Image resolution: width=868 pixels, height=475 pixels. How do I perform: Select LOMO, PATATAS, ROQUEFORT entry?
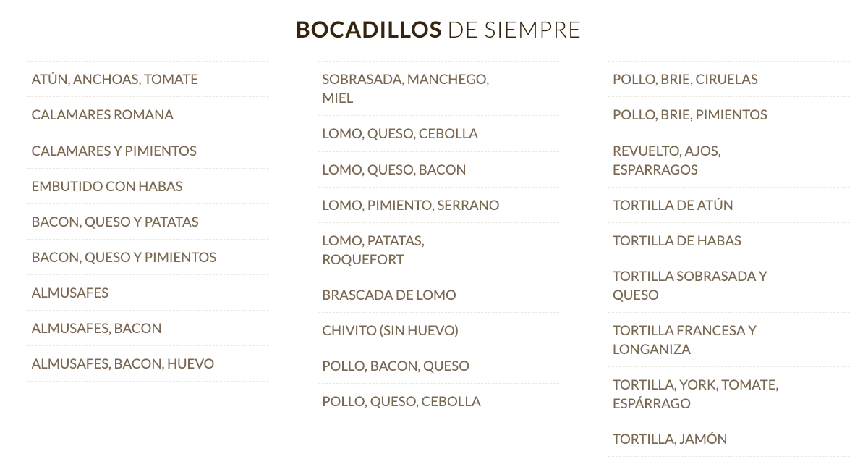[x=373, y=250]
